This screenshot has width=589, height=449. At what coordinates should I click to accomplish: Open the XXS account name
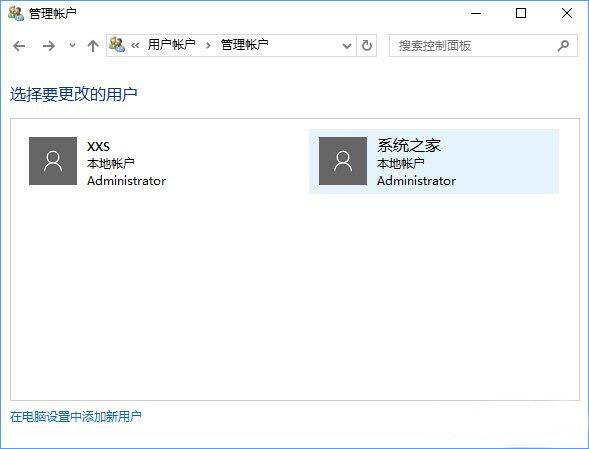pyautogui.click(x=98, y=146)
